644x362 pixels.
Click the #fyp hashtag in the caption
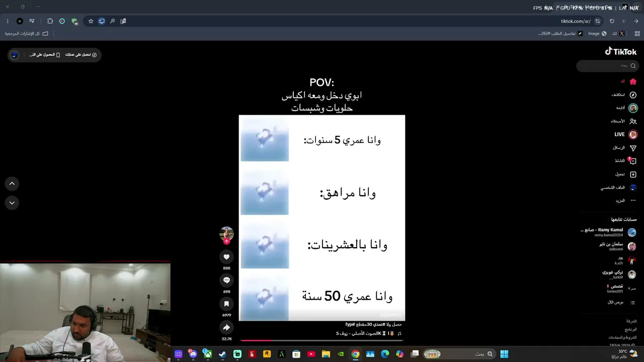tap(350, 325)
